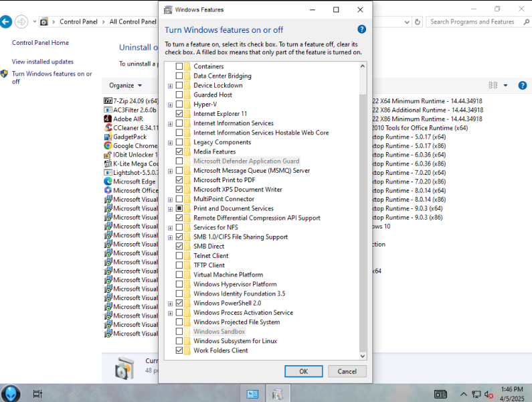Screen dimensions: 532x402
Task: Enable the Containers feature checkbox
Action: pyautogui.click(x=179, y=66)
